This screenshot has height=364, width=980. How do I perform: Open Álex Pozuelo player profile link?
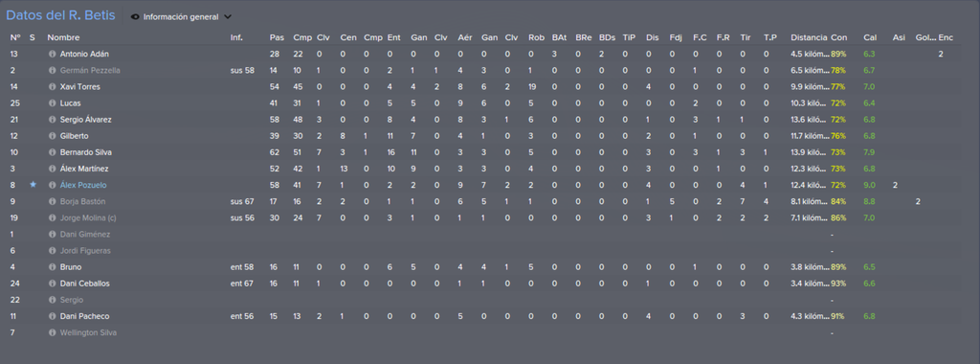82,185
